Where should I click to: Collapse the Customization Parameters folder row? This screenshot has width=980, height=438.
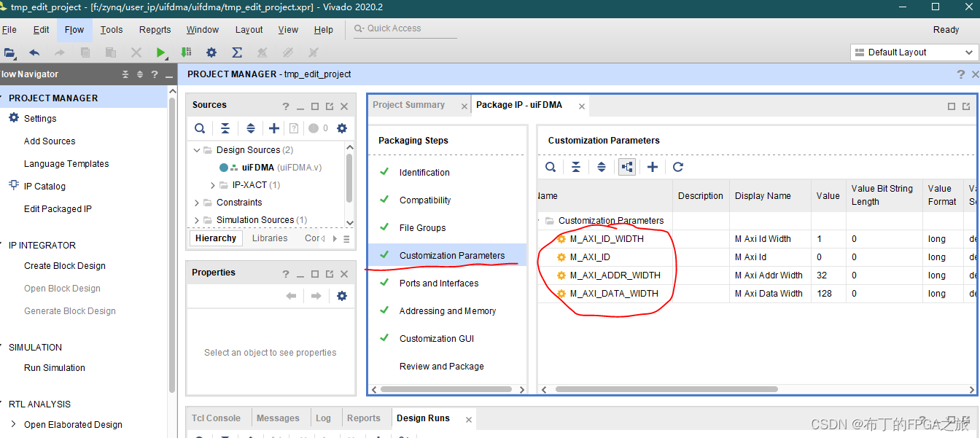(x=540, y=221)
